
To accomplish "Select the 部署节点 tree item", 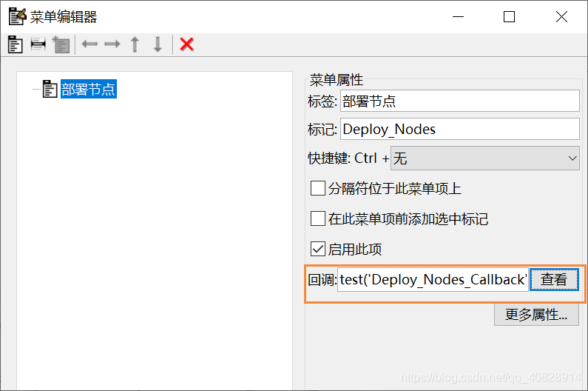I will click(x=89, y=89).
